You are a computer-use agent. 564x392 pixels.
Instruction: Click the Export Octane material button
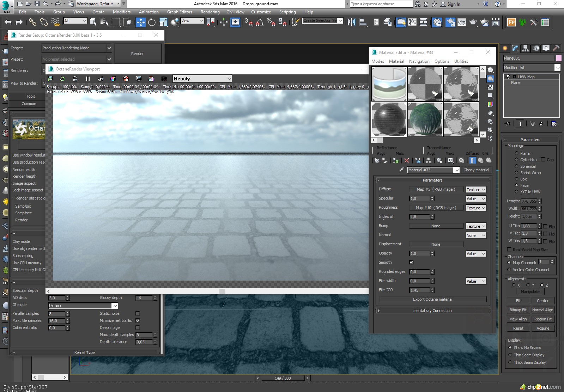[x=432, y=299]
